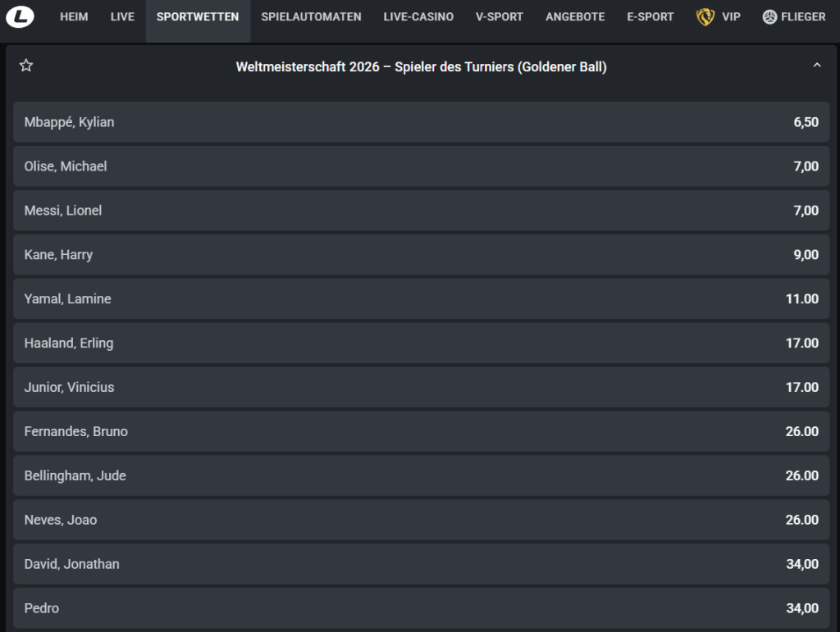Switch to the V-SPORT tab
Screen dimensions: 840x632
coord(500,17)
